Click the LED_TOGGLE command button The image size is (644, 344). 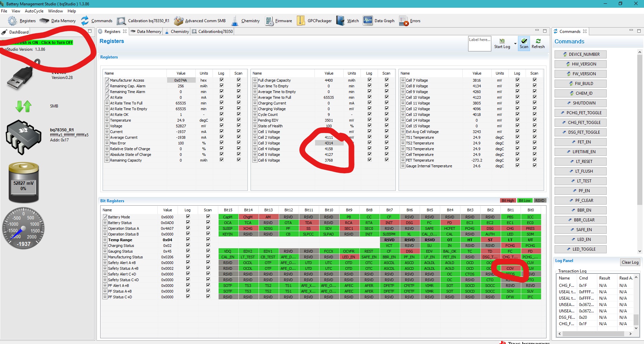point(580,249)
